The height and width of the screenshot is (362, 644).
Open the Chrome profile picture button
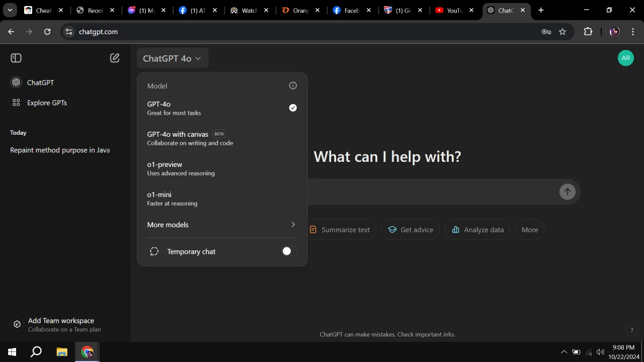pyautogui.click(x=614, y=32)
